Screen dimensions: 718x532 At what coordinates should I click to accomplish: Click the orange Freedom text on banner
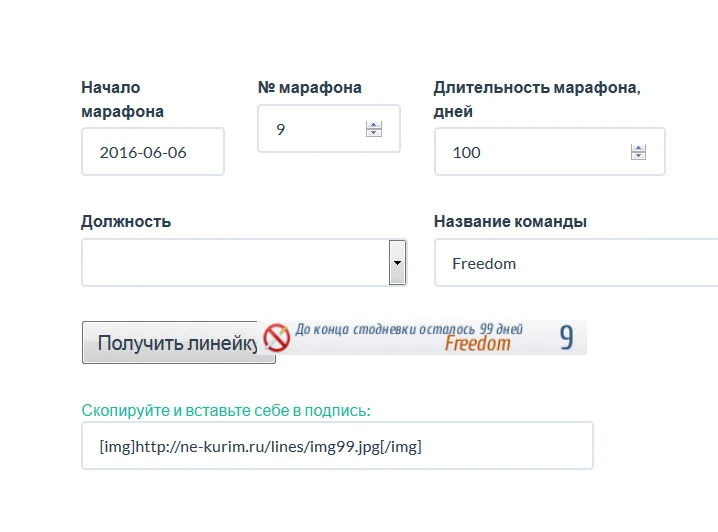click(x=477, y=344)
